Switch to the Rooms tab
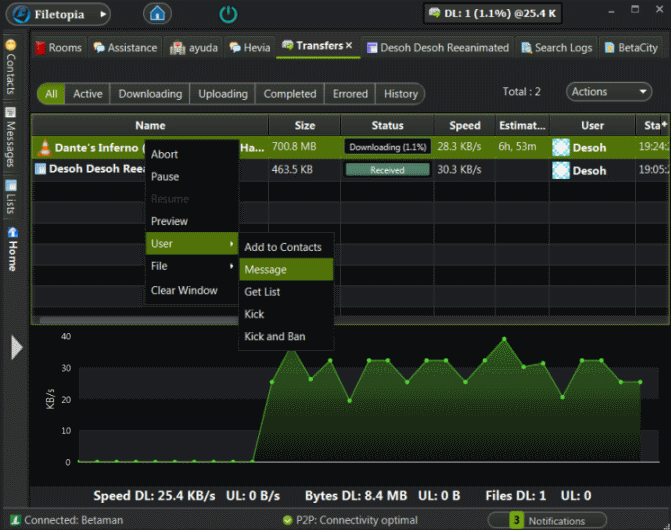 59,47
